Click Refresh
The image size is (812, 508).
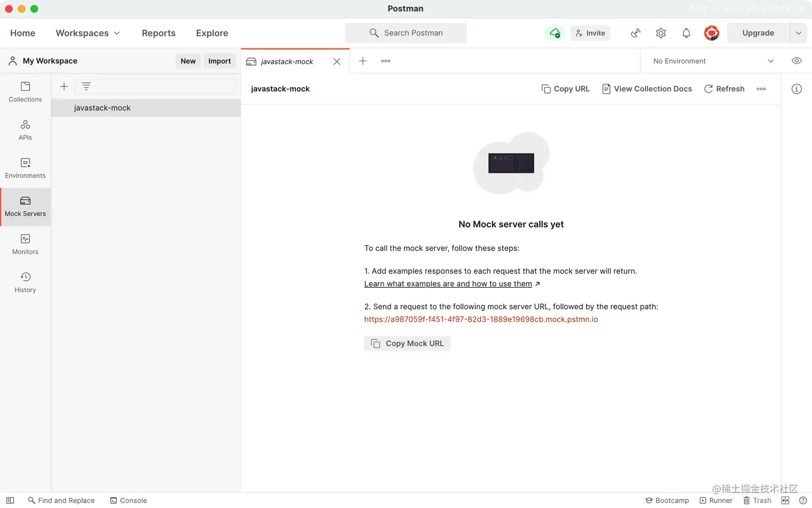724,89
